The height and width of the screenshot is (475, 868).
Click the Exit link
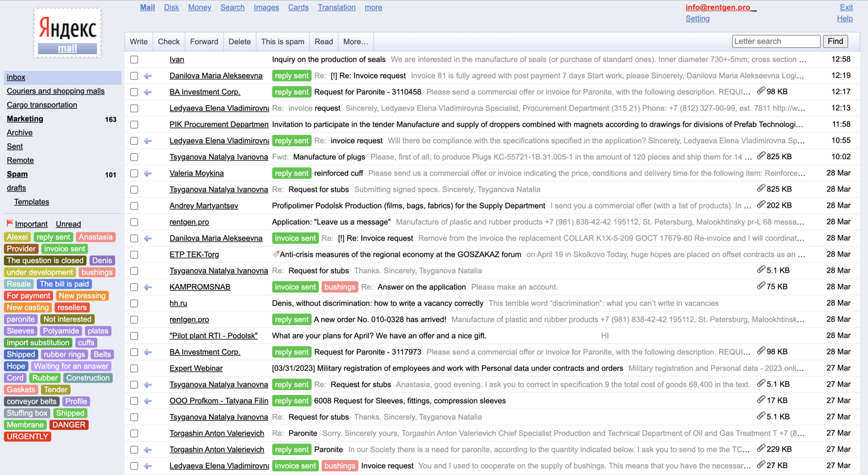(x=846, y=7)
